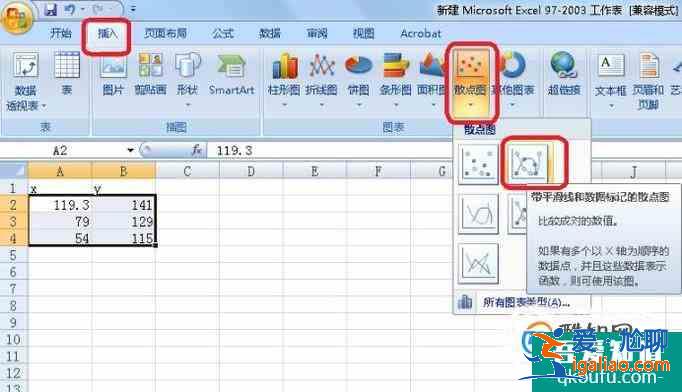This screenshot has width=682, height=392.
Task: Expand the 折线图 dropdown arrow
Action: pos(321,105)
